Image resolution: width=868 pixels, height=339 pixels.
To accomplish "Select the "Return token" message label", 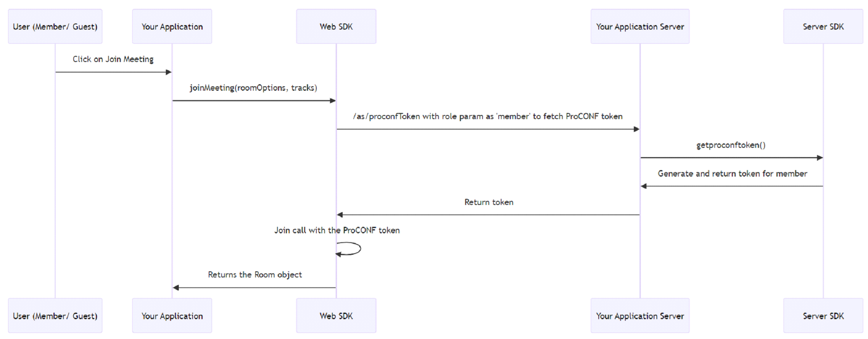I will click(x=489, y=202).
